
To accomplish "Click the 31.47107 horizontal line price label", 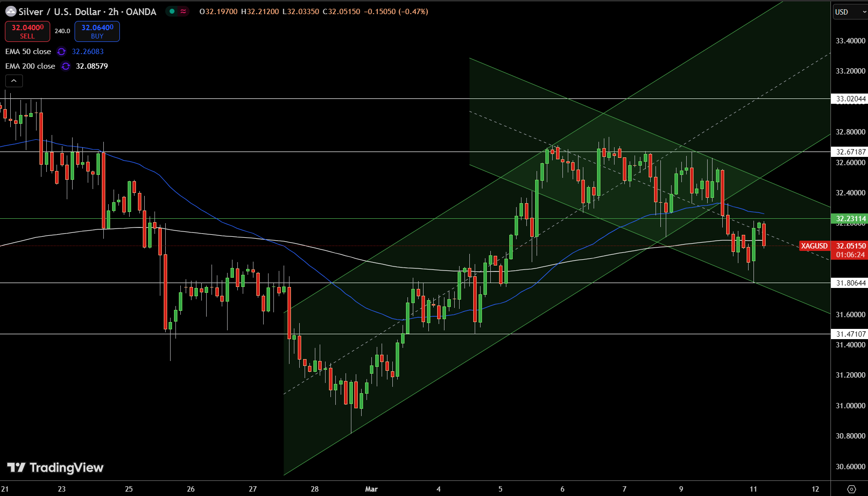I will [850, 334].
